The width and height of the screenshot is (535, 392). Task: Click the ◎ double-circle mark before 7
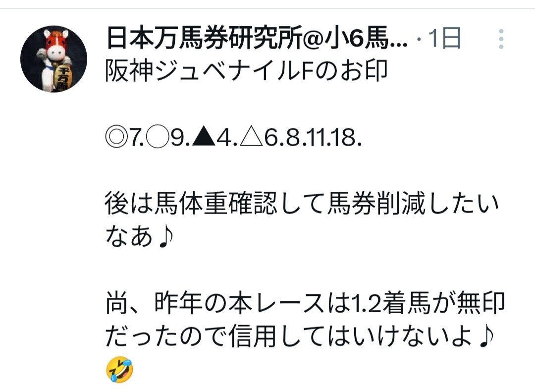(x=116, y=138)
